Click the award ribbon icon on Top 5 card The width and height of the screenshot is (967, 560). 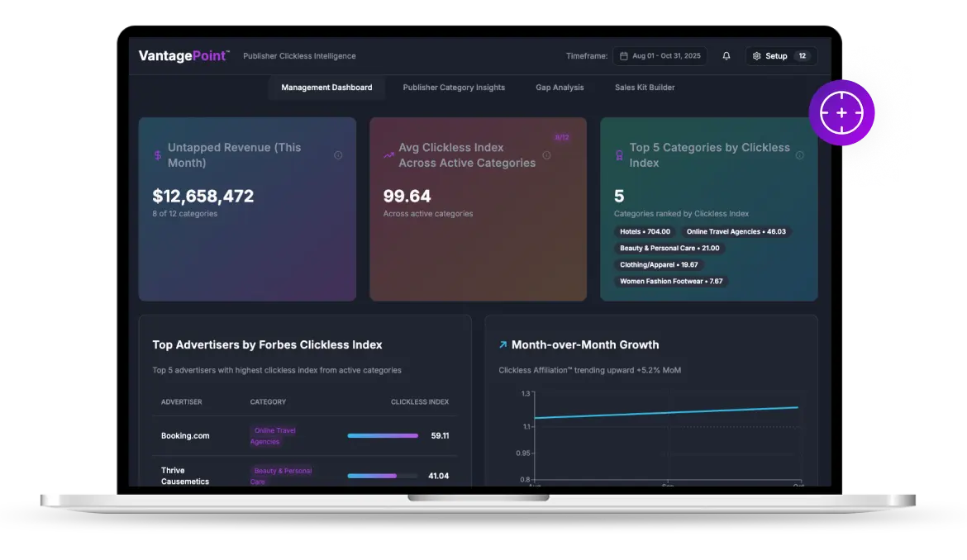(x=619, y=155)
